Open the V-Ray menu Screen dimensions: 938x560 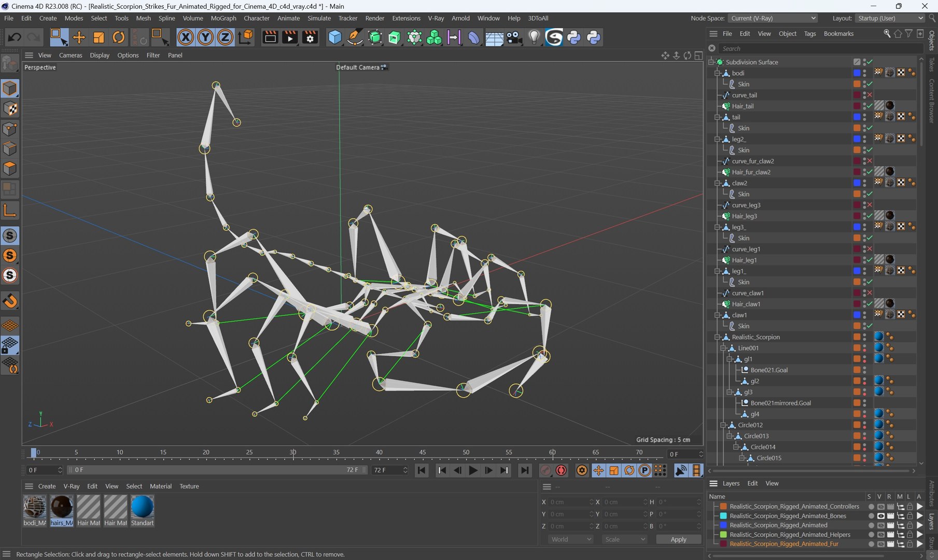point(436,18)
